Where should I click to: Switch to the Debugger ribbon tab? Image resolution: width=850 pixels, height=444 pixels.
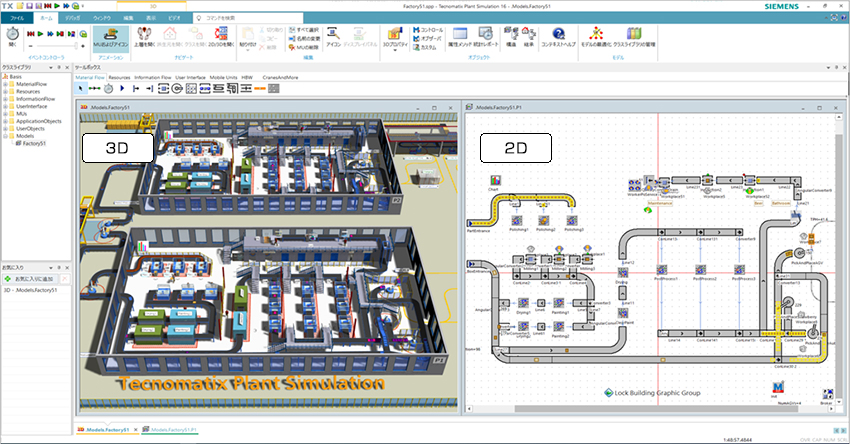(73, 18)
